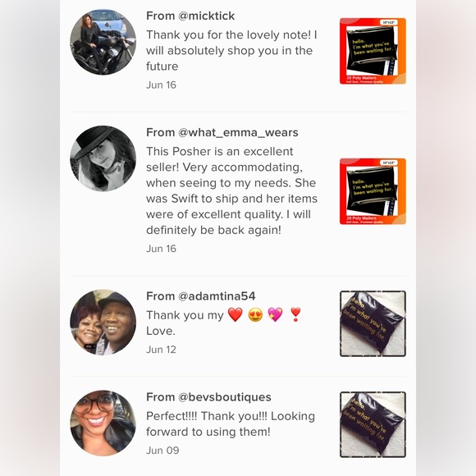This screenshot has width=476, height=476.
Task: Open @adamtina54's couple profile photo
Action: click(103, 322)
